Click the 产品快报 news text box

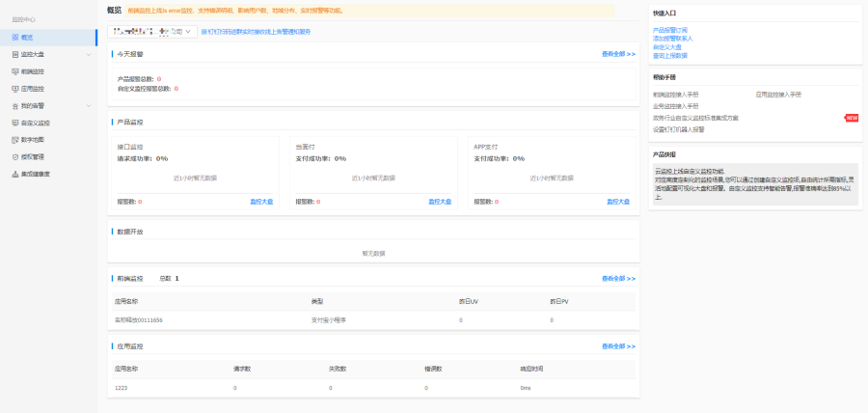pos(755,184)
